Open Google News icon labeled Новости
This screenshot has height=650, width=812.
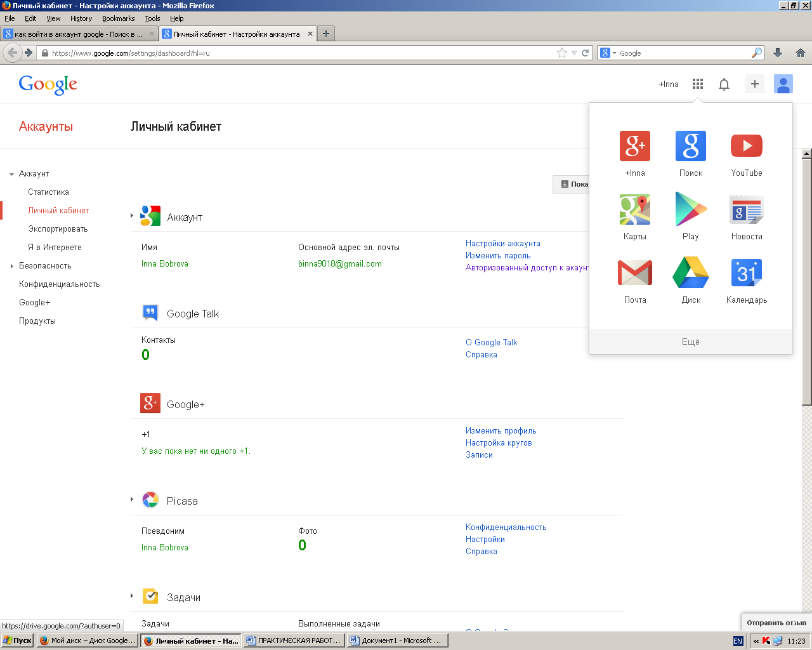pyautogui.click(x=747, y=210)
